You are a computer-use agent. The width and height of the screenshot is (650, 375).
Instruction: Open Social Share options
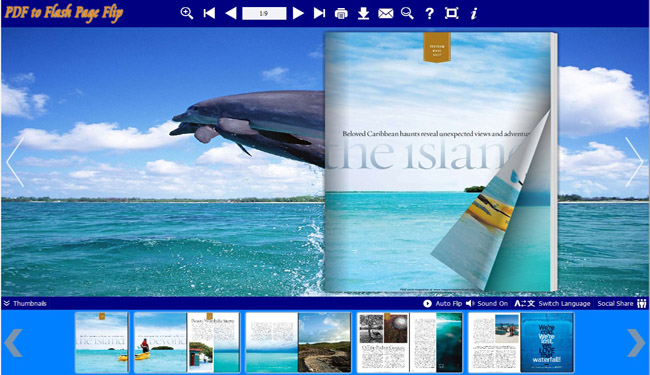click(x=622, y=303)
